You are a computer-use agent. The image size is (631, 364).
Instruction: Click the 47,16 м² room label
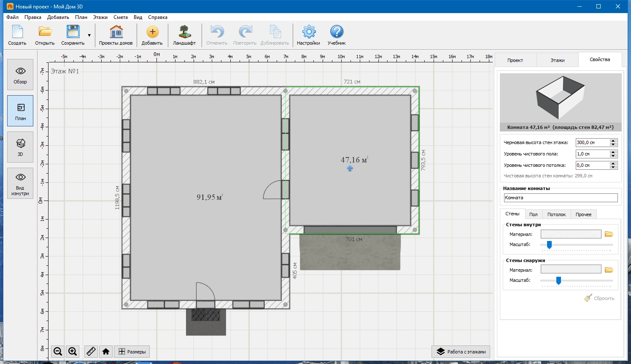tap(354, 160)
